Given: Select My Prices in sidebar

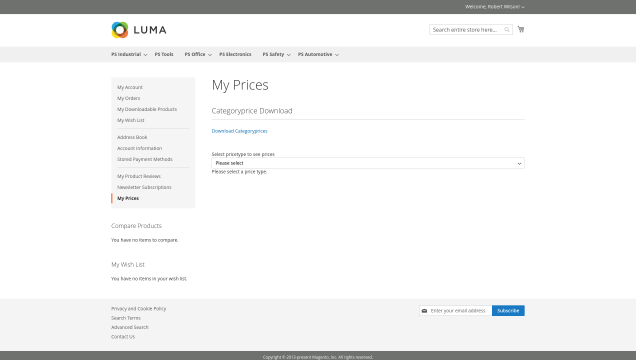Looking at the screenshot, I should point(128,198).
